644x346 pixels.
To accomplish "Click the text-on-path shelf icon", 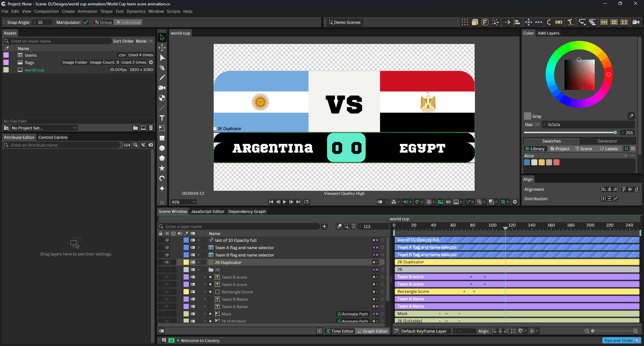I will tap(570, 22).
